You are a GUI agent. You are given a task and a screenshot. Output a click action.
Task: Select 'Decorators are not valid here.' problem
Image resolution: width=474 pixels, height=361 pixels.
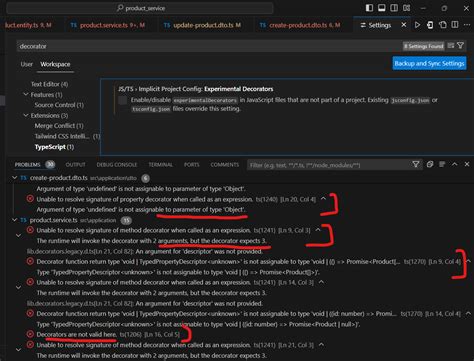[x=76, y=334]
